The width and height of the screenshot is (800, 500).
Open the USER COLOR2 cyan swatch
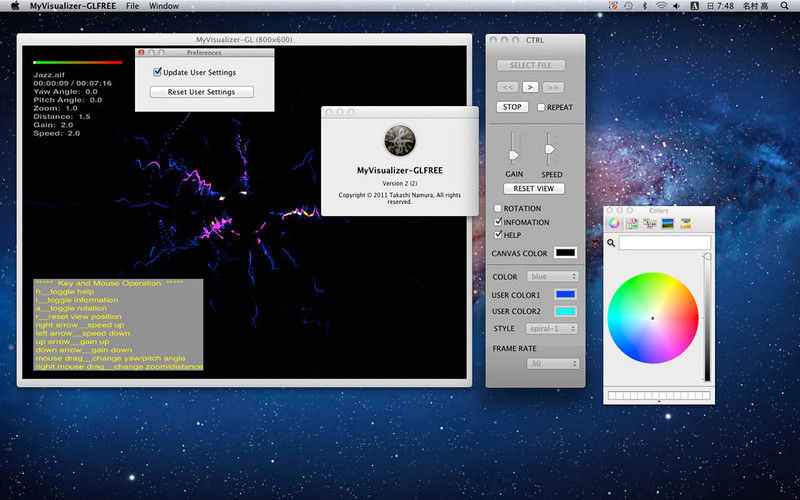pyautogui.click(x=565, y=311)
